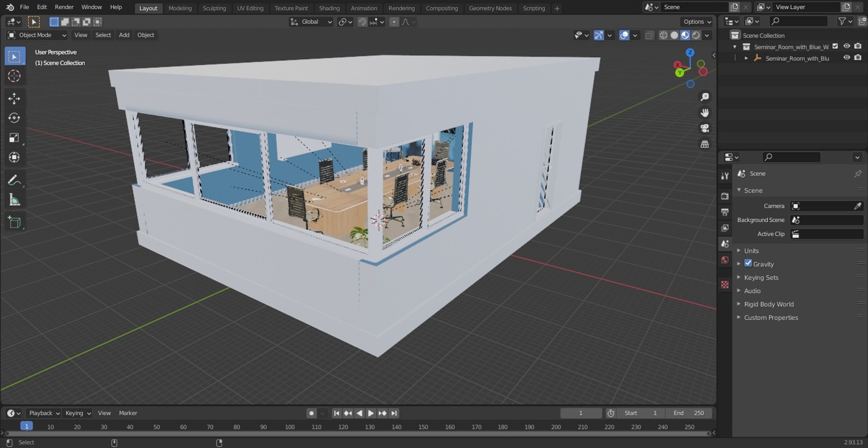The width and height of the screenshot is (868, 448).
Task: Switch to orthographic perspective grid icon
Action: pyautogui.click(x=704, y=144)
